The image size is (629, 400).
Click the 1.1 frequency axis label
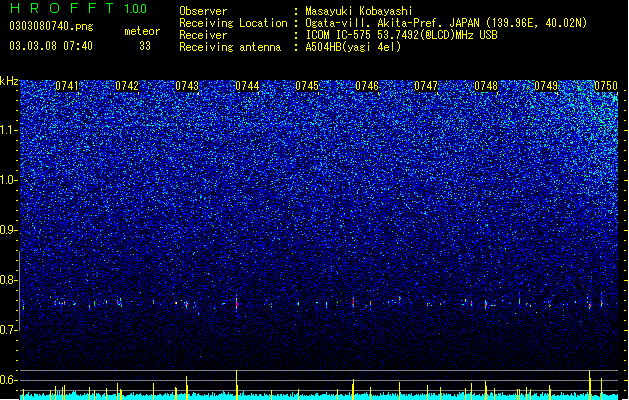(8, 130)
